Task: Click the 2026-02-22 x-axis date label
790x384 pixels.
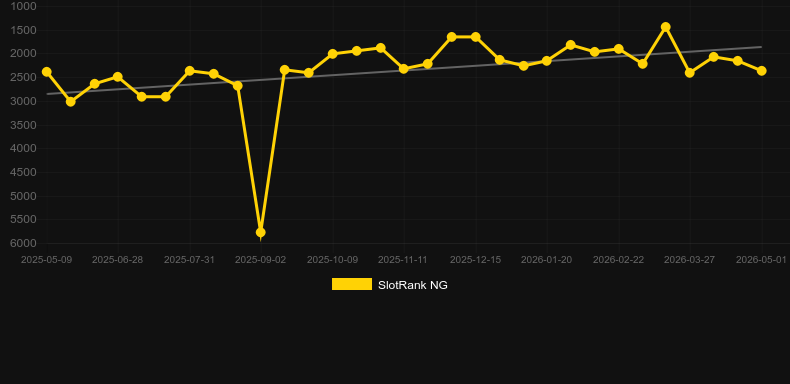Action: click(x=619, y=260)
